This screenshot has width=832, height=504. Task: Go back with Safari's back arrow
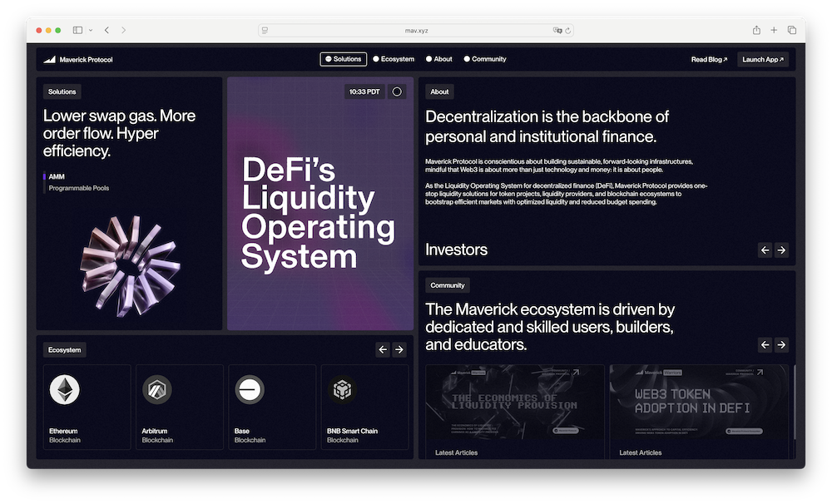coord(106,30)
